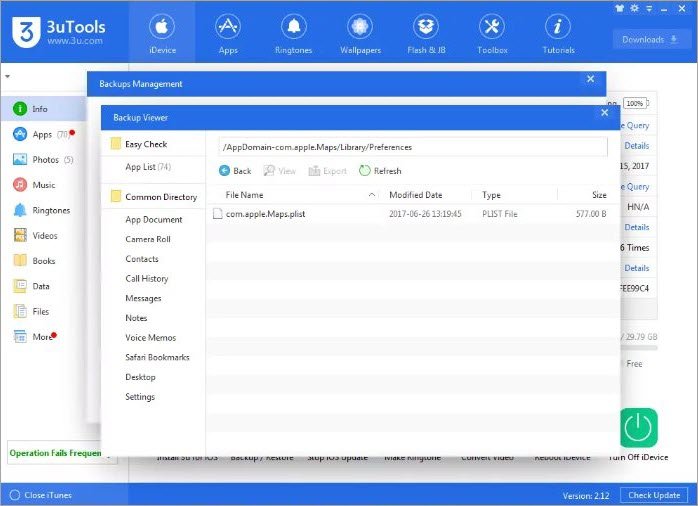Click the PLIST File type cell
The width and height of the screenshot is (698, 506).
[499, 214]
